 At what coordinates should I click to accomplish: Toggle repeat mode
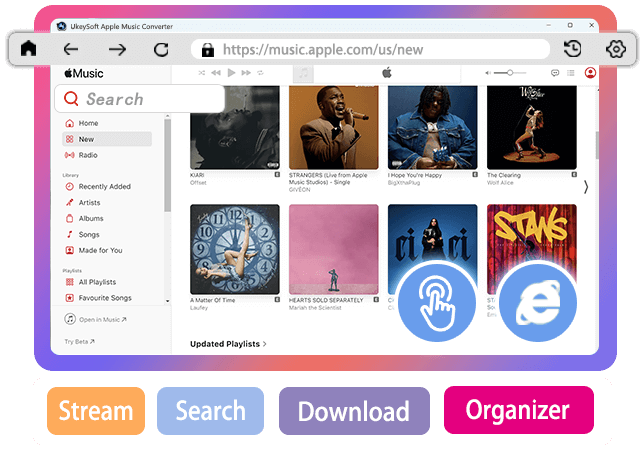260,73
